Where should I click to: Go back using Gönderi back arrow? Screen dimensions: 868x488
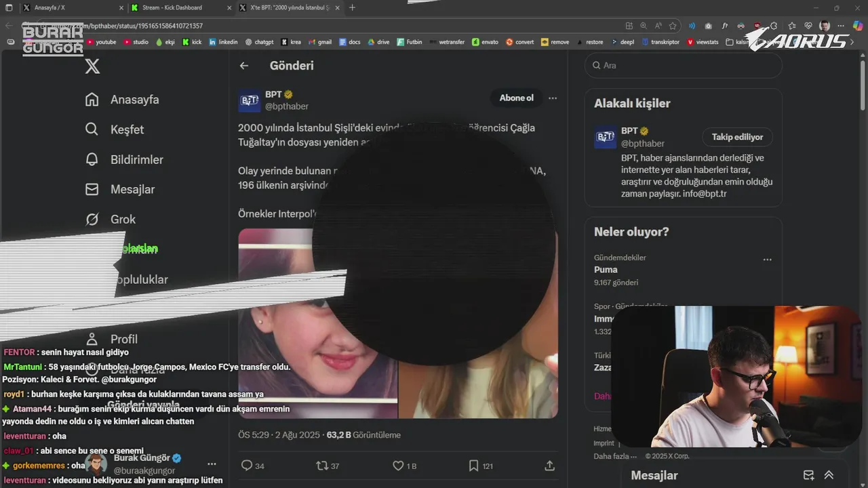(x=244, y=66)
